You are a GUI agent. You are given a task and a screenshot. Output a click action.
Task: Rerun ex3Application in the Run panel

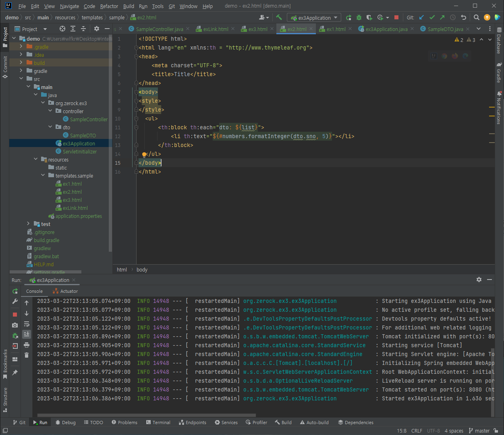pos(15,291)
